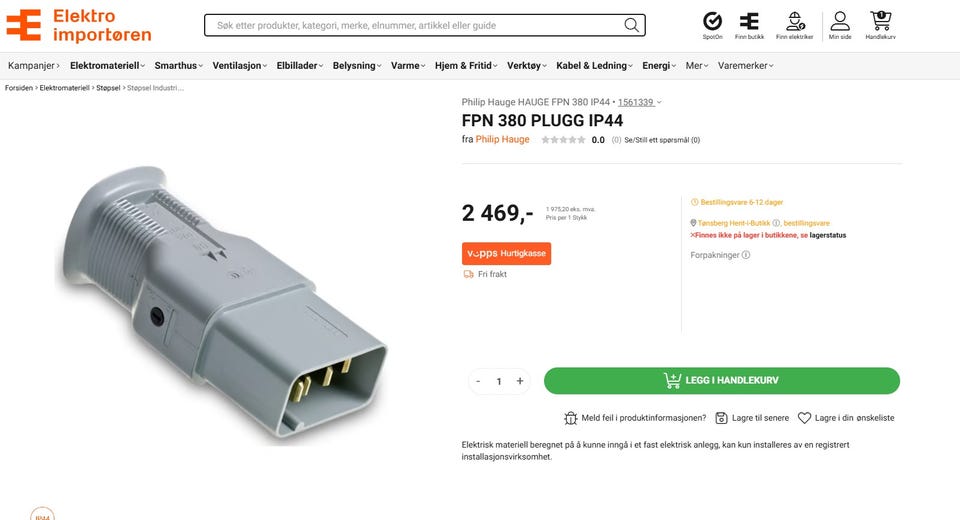Expand the Elektromateriell menu dropdown
This screenshot has width=960, height=520.
pos(107,66)
